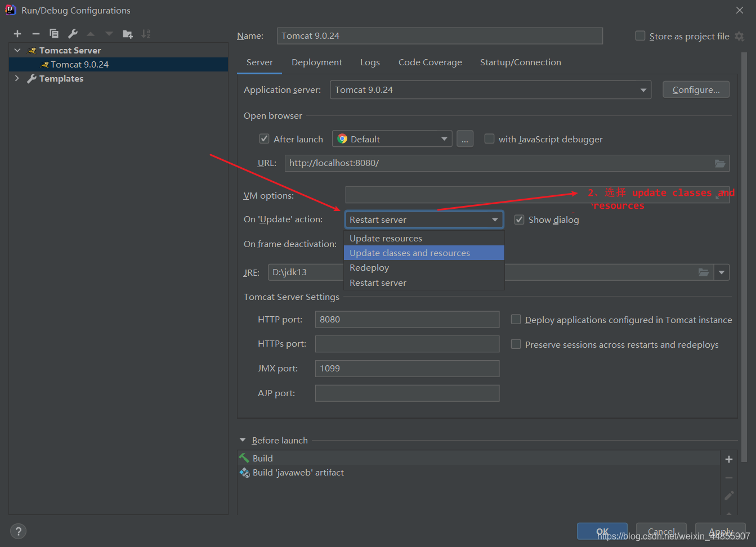The image size is (756, 547).
Task: Add new configuration with plus icon
Action: pyautogui.click(x=17, y=34)
